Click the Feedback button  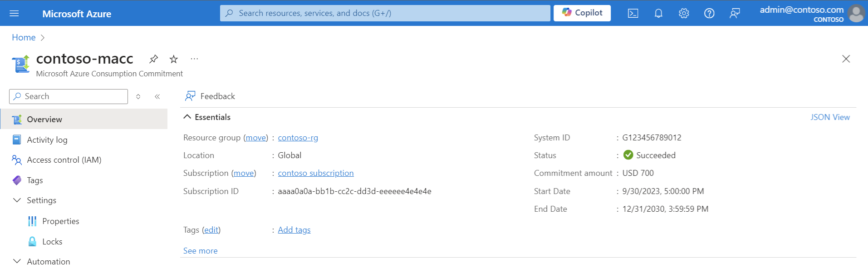(x=210, y=96)
